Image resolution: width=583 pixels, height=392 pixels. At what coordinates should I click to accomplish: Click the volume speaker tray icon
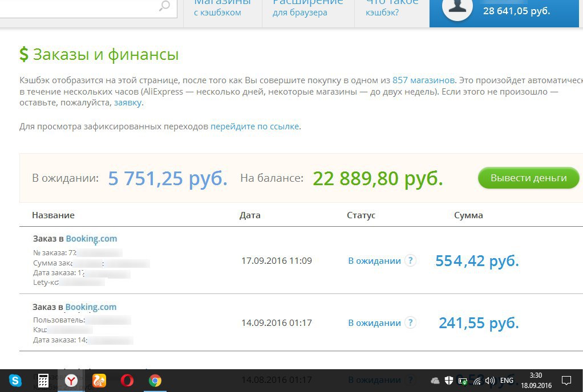(490, 381)
